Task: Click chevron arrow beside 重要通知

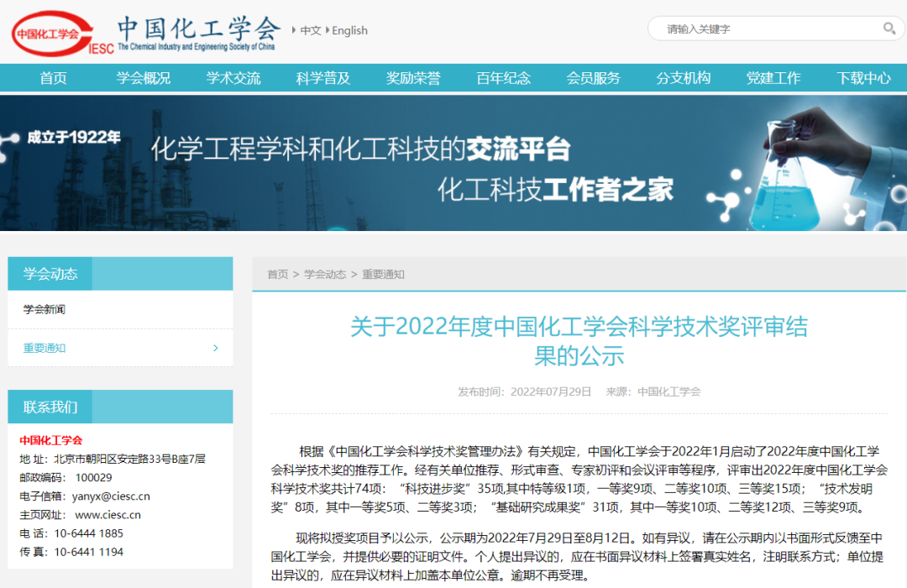Action: pos(216,348)
